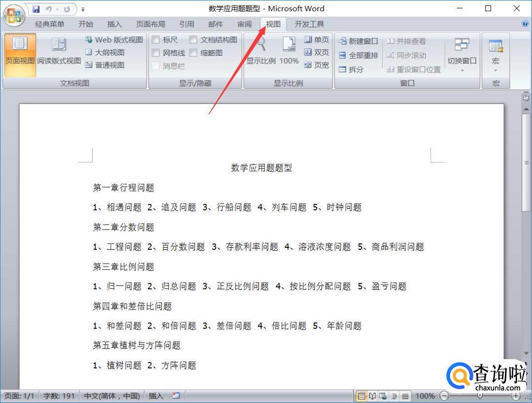Open the zoom dialog (显示比例) magnifier
Viewport: 532px width, 403px height.
pos(261,52)
